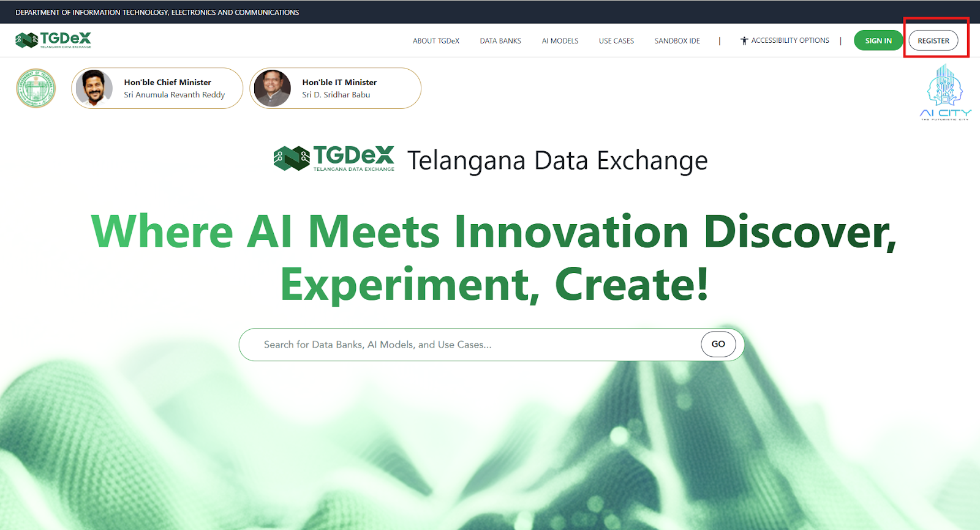This screenshot has height=530, width=980.
Task: Open the AI City logo
Action: [945, 92]
